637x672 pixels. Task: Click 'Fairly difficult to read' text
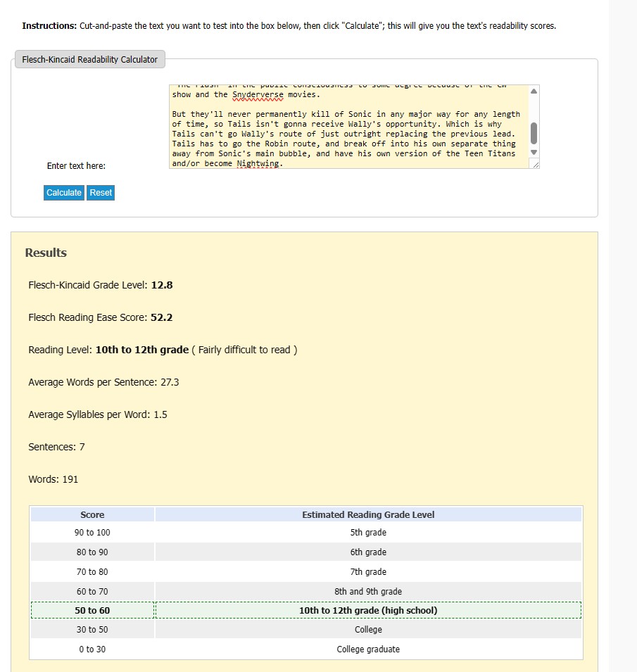(244, 350)
